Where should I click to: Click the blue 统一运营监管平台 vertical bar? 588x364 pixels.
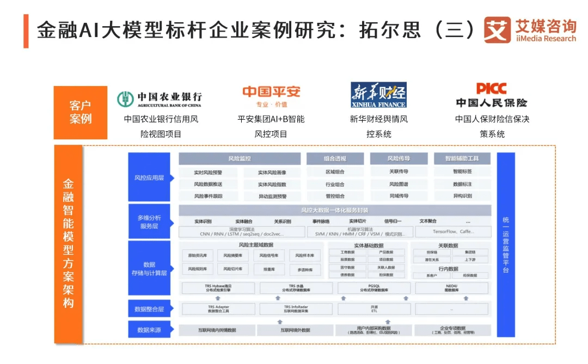[x=505, y=244]
